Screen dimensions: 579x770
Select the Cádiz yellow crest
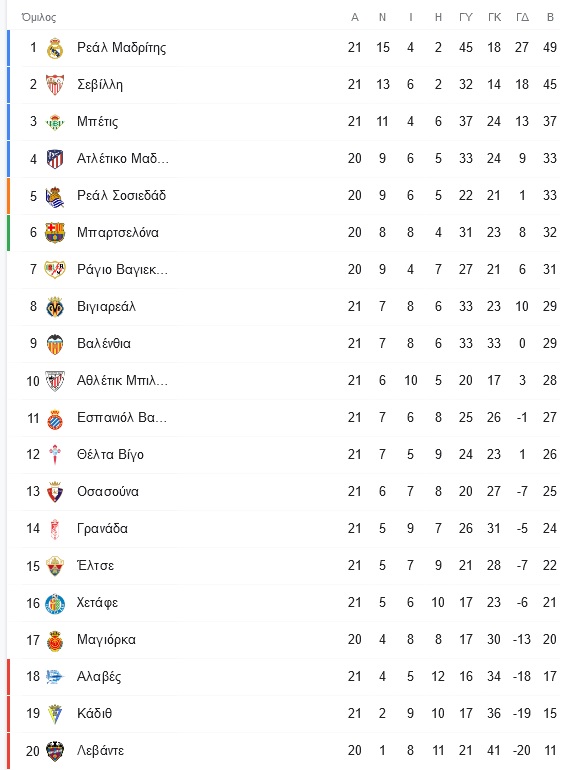coord(55,714)
